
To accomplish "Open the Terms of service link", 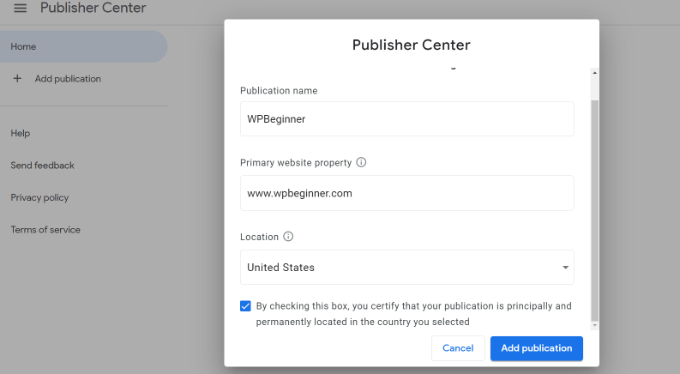I will 46,230.
